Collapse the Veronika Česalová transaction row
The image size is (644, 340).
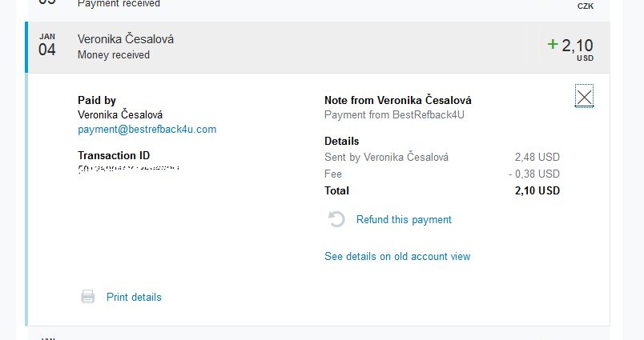pyautogui.click(x=318, y=47)
